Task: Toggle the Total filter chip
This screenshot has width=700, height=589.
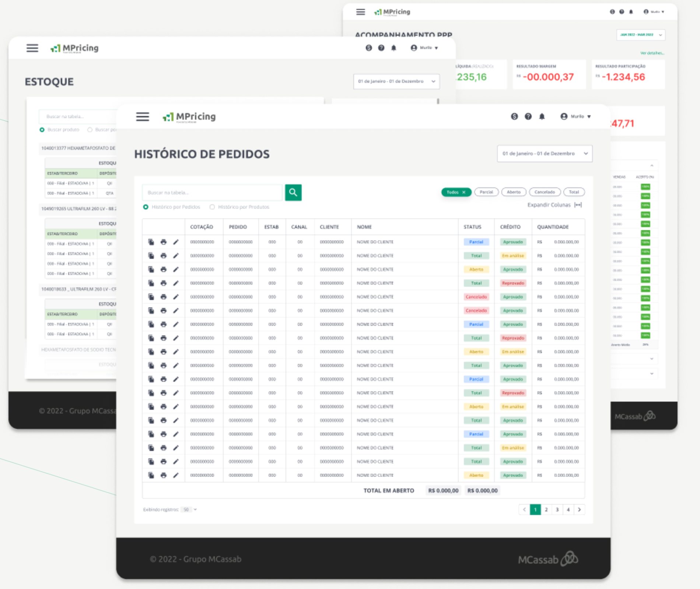Action: click(x=574, y=192)
